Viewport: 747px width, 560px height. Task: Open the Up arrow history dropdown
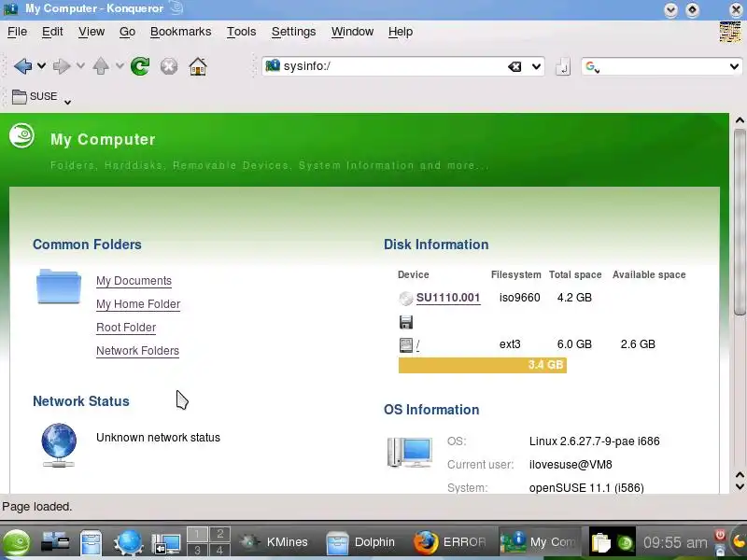point(120,65)
